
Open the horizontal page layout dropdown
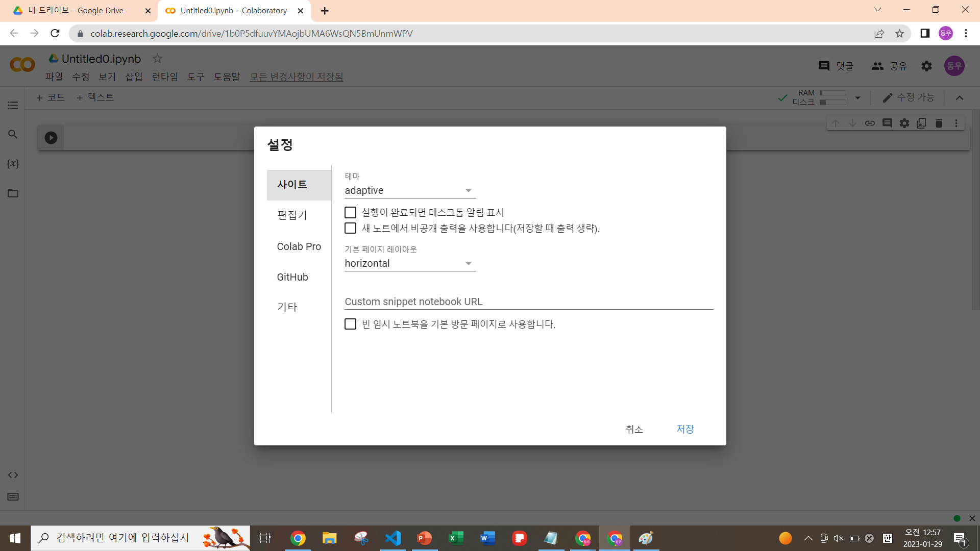pyautogui.click(x=410, y=263)
